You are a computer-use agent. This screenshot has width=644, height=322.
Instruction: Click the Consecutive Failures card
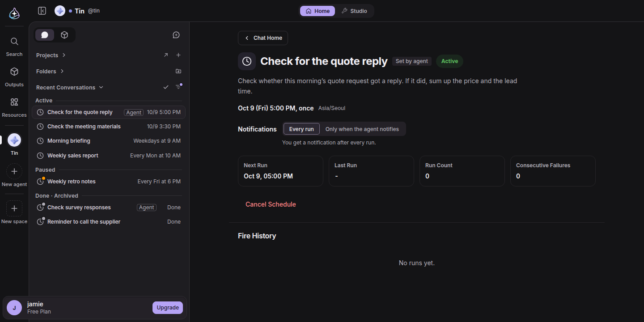click(x=553, y=171)
